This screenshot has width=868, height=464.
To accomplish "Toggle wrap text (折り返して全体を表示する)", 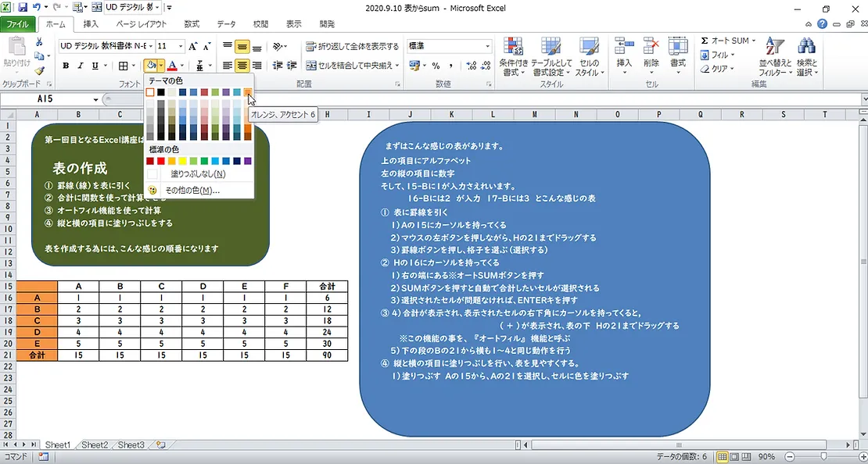I will tap(352, 47).
